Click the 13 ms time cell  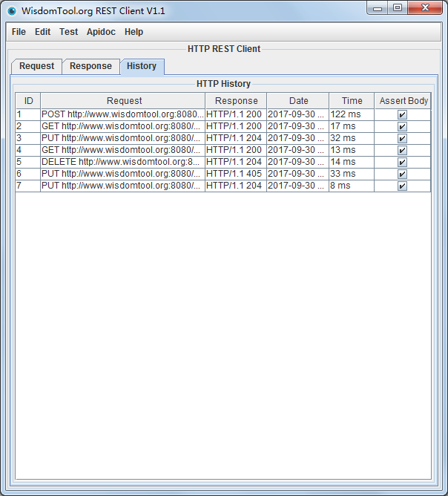click(x=352, y=150)
